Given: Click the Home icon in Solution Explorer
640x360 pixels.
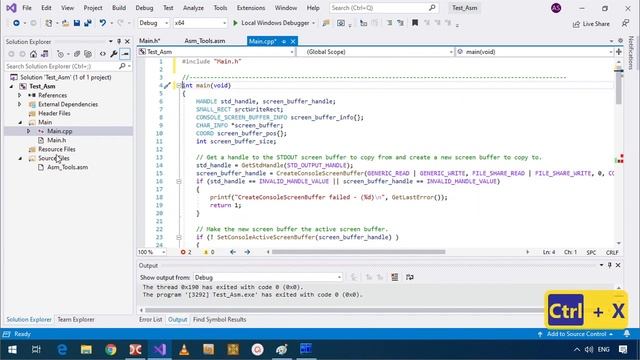Looking at the screenshot, I should (x=33, y=54).
